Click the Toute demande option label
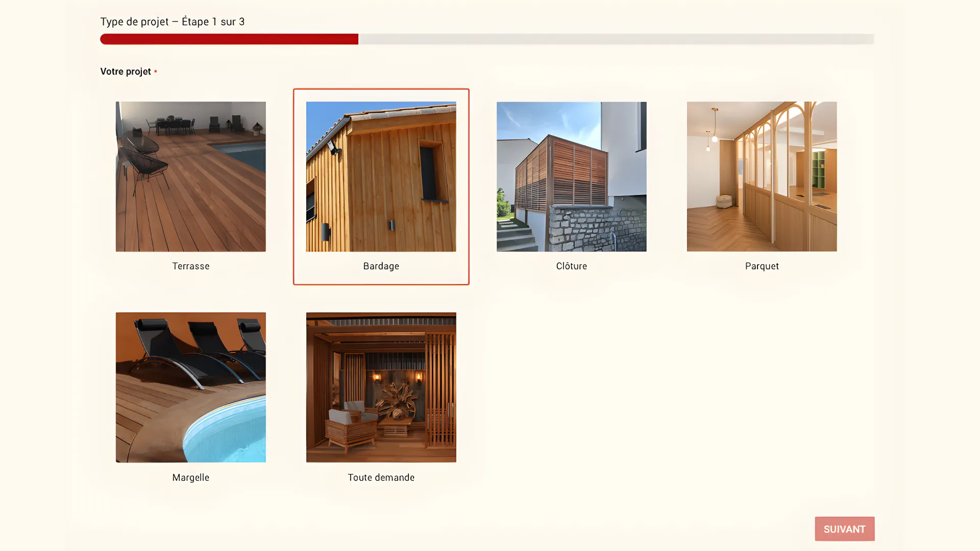980x551 pixels. coord(381,477)
